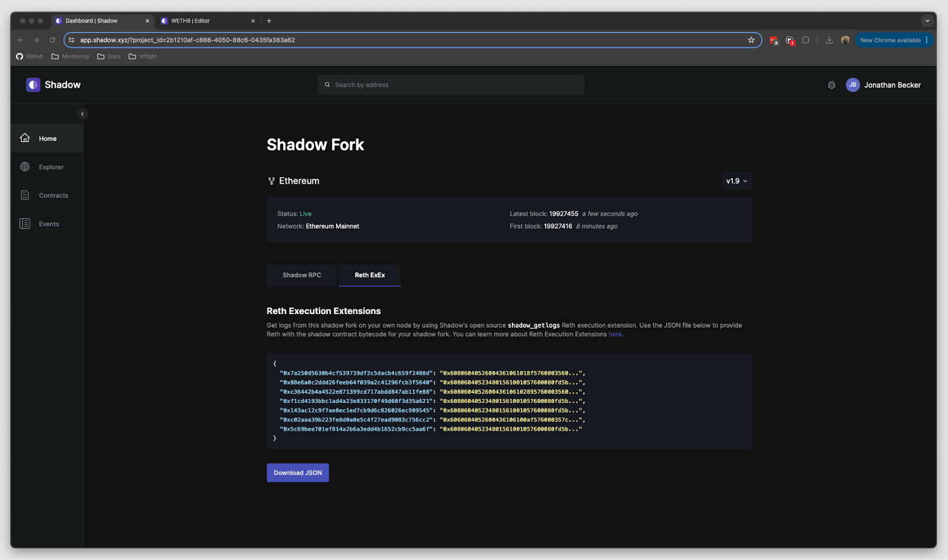Click the browser forward arrow
The width and height of the screenshot is (948, 560).
36,40
